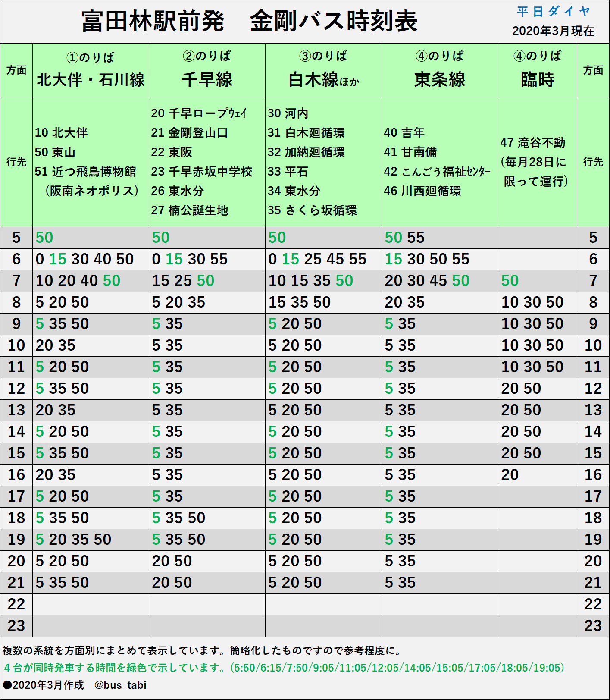Image resolution: width=610 pixels, height=700 pixels.
Task: Click the 2020年3月現在 date text
Action: tap(553, 31)
